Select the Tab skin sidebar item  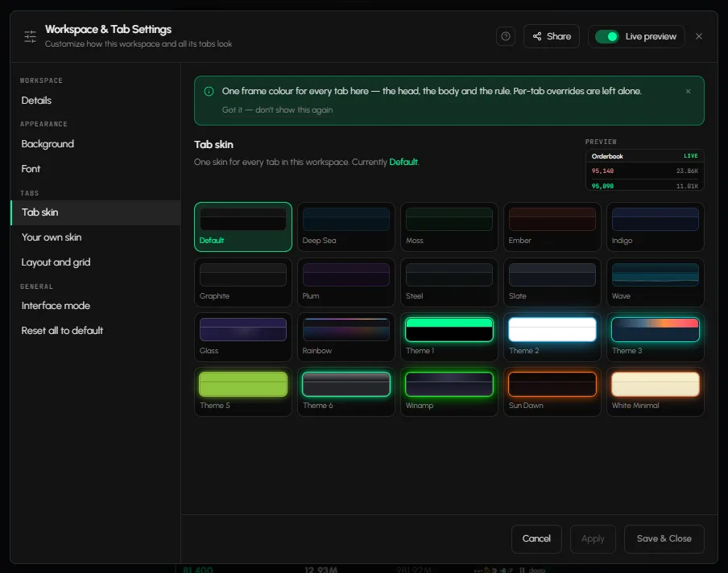coord(96,212)
